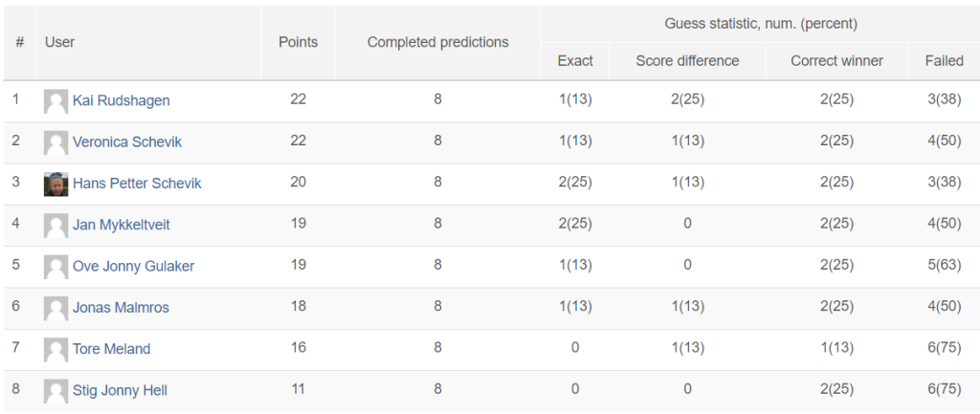Open Hans Petter Schevik's profile photo
Image resolution: width=980 pixels, height=414 pixels.
56,185
